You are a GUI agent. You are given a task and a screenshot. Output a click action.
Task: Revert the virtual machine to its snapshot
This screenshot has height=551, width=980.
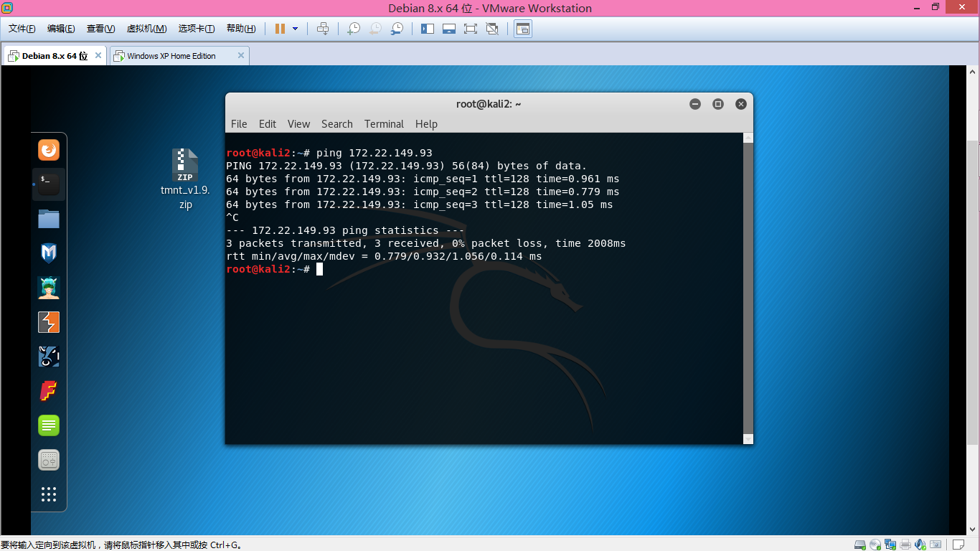tap(375, 29)
